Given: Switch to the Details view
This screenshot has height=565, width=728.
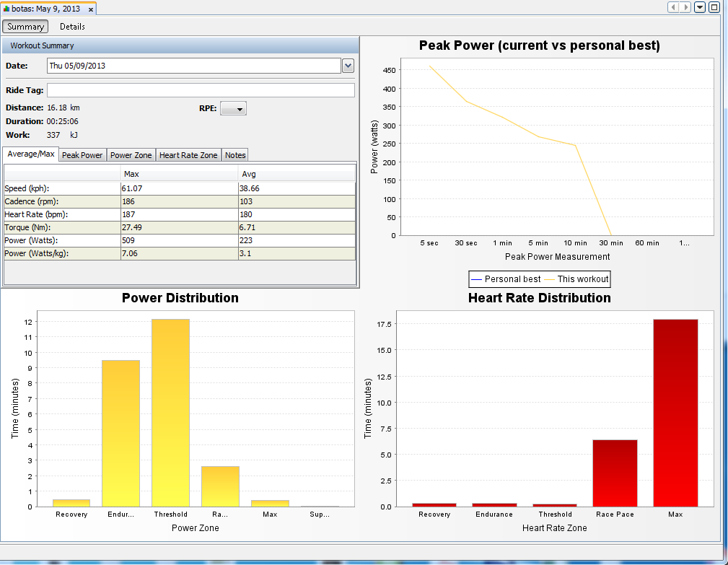Looking at the screenshot, I should coord(72,27).
